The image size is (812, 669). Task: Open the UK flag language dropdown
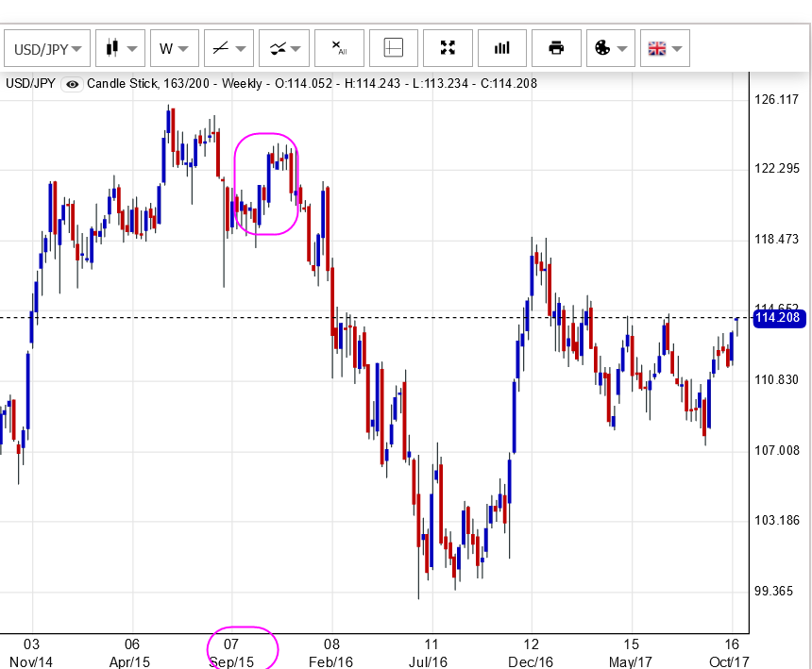pos(665,48)
